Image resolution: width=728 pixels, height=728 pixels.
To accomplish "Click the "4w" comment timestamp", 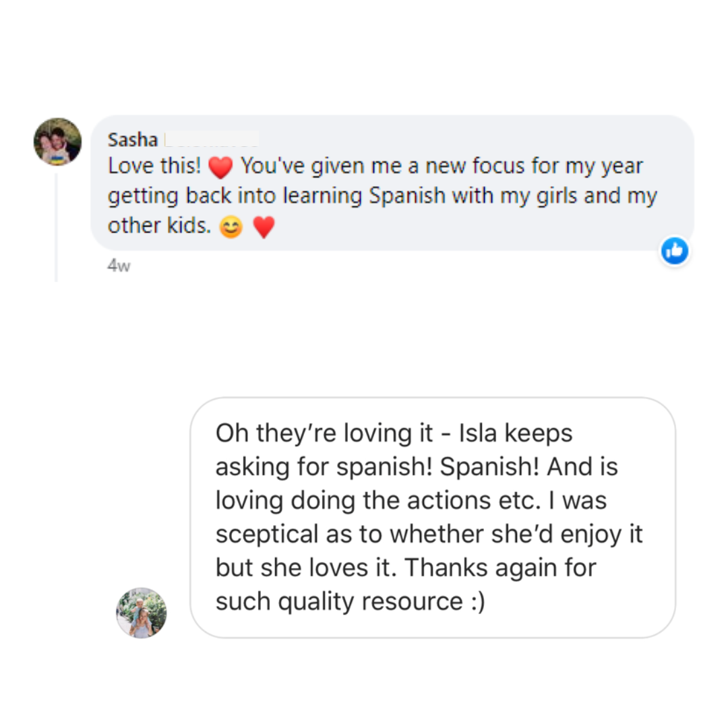I will click(119, 266).
